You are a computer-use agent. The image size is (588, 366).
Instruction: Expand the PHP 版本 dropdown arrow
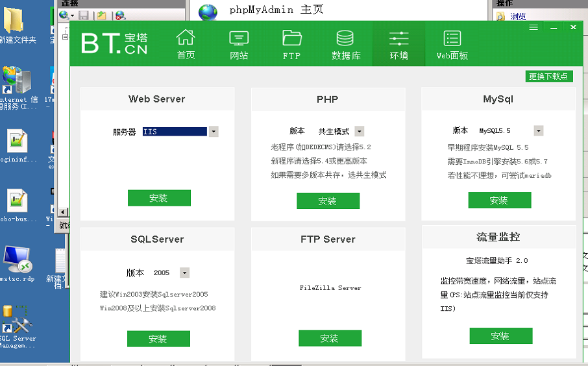coord(360,131)
